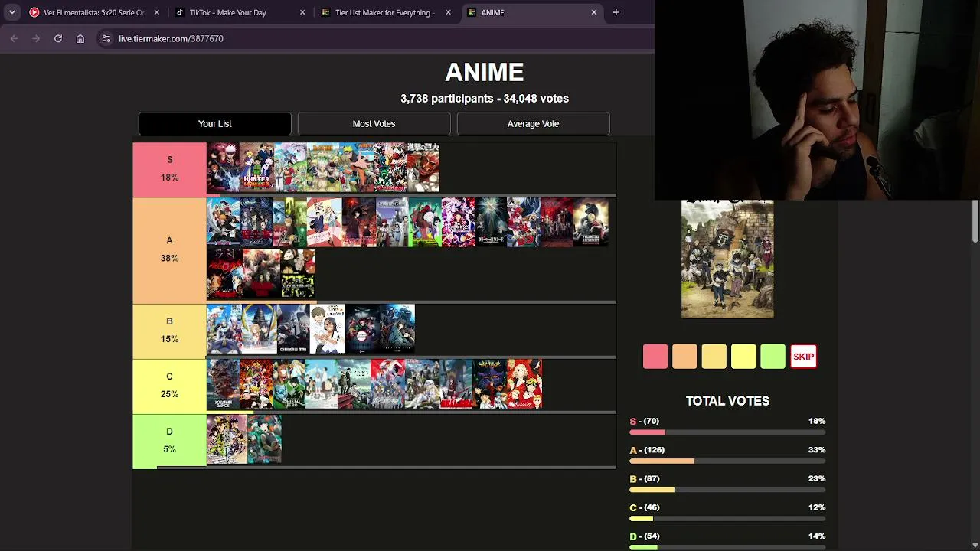This screenshot has height=551, width=980.
Task: Close the Tier List Maker for Everything tab
Action: click(448, 12)
